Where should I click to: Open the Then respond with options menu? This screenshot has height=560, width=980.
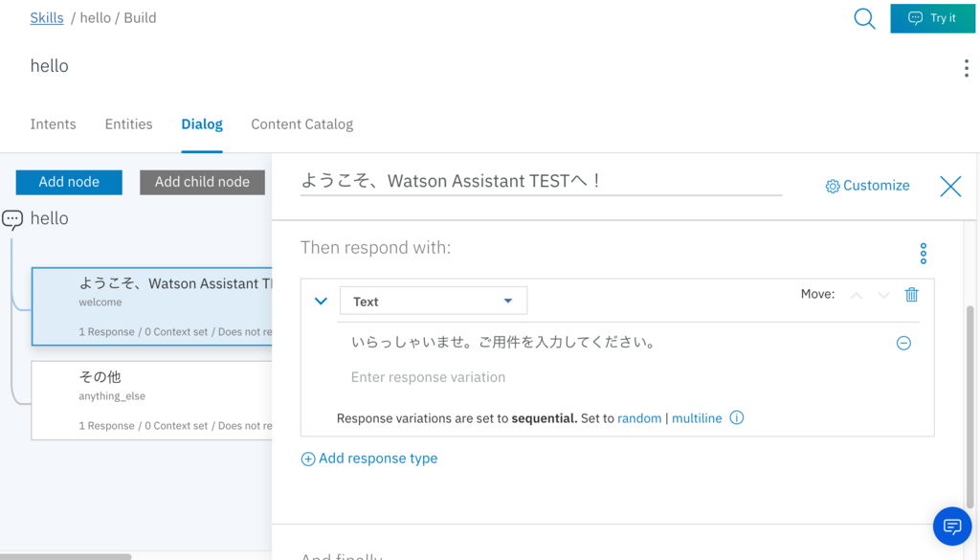coord(924,253)
